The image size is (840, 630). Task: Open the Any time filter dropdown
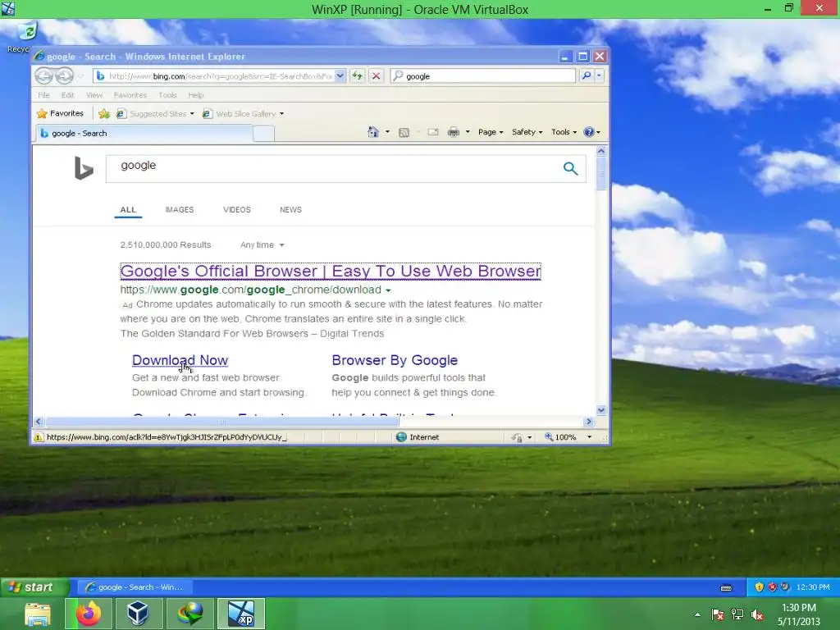[x=262, y=244]
